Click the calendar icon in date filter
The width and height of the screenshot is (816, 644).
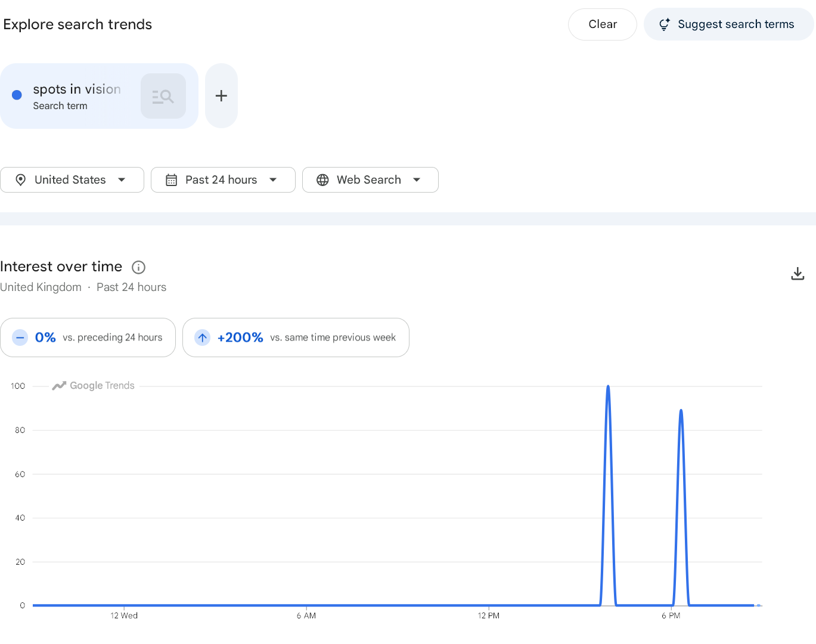tap(172, 180)
